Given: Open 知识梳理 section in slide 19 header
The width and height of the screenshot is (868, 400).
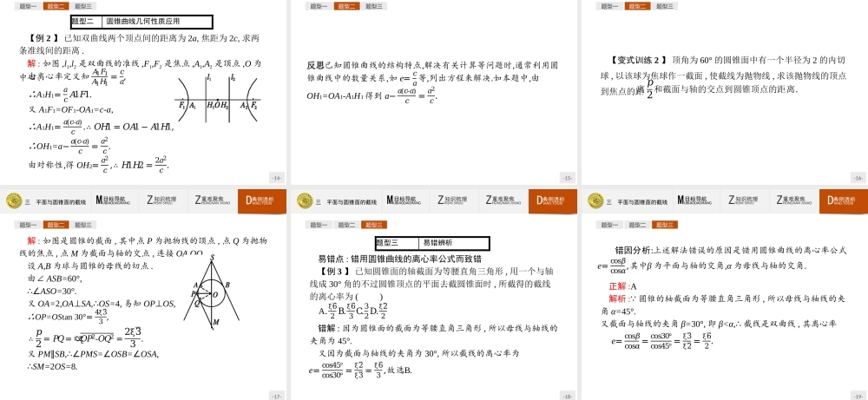Looking at the screenshot, I should tap(745, 200).
